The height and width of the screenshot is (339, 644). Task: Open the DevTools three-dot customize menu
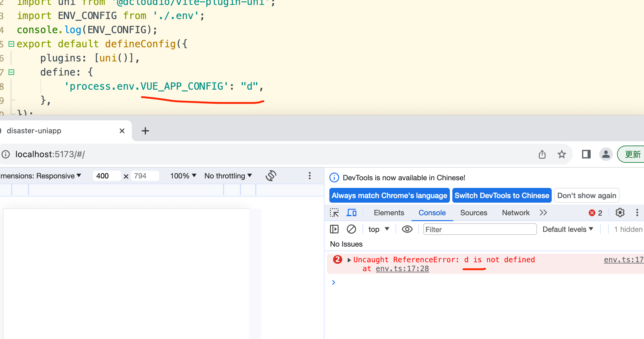637,212
